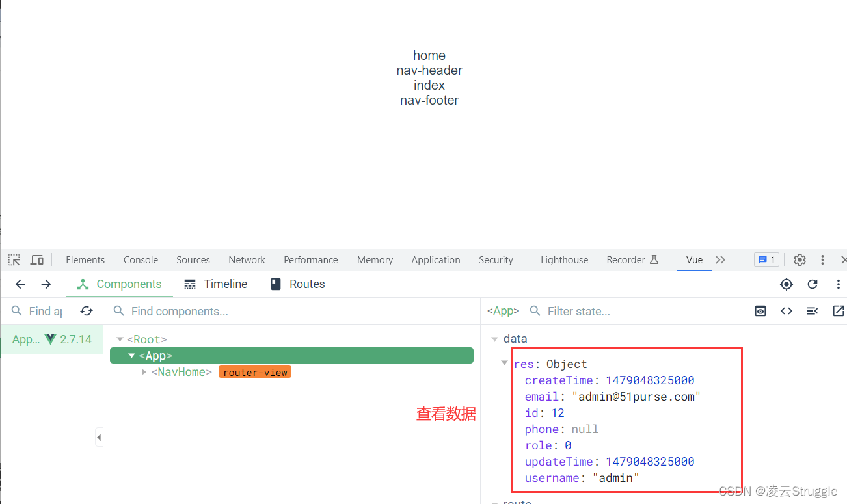The width and height of the screenshot is (847, 504).
Task: Open component in editor icon
Action: [x=839, y=311]
